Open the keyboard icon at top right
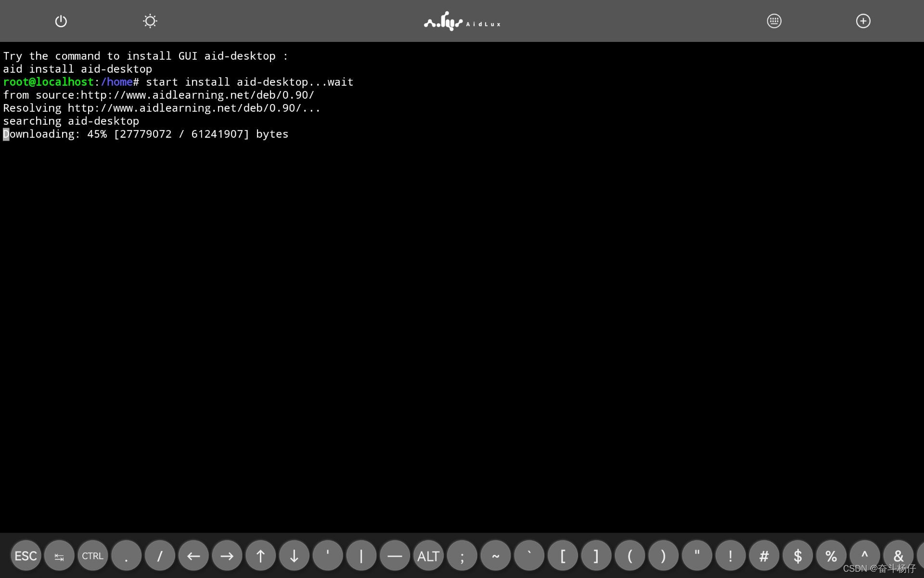Image resolution: width=924 pixels, height=578 pixels. (x=774, y=21)
